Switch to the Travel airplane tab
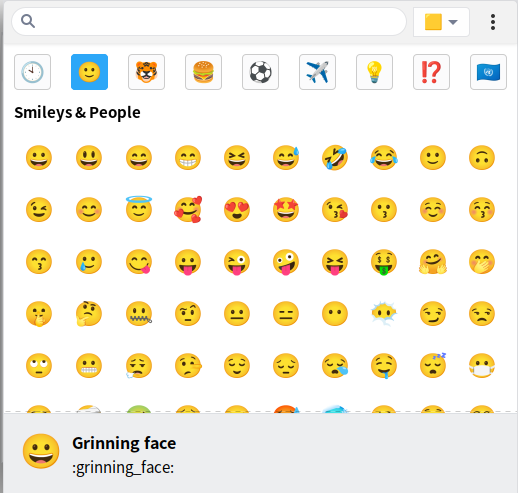 click(317, 72)
